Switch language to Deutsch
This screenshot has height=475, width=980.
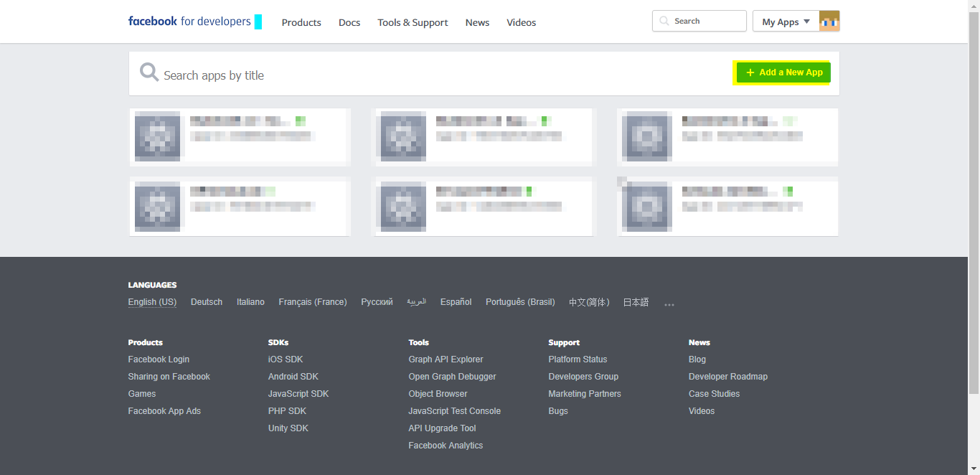coord(207,302)
